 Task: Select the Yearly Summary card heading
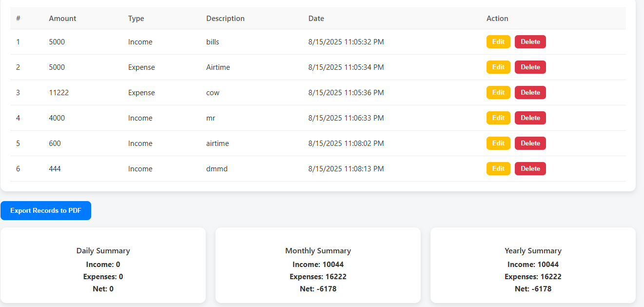coord(533,251)
